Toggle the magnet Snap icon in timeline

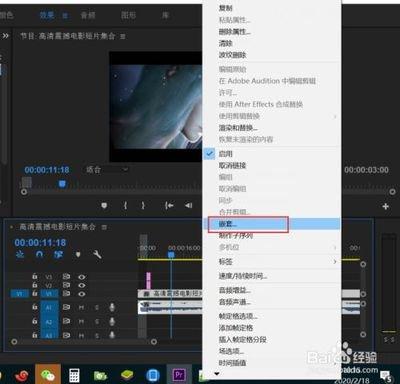tap(39, 255)
